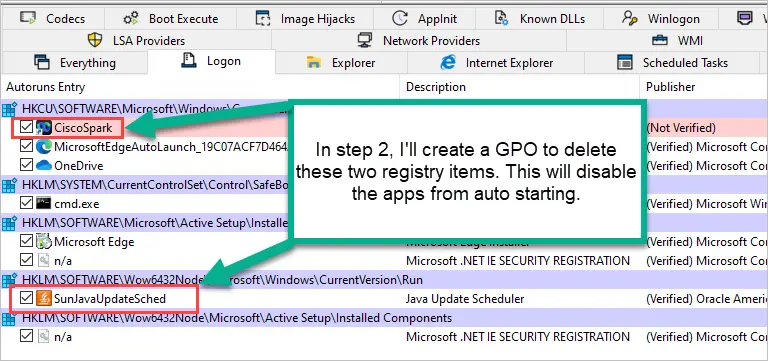Click the Logon tab icon
Image resolution: width=768 pixels, height=361 pixels.
pos(189,61)
